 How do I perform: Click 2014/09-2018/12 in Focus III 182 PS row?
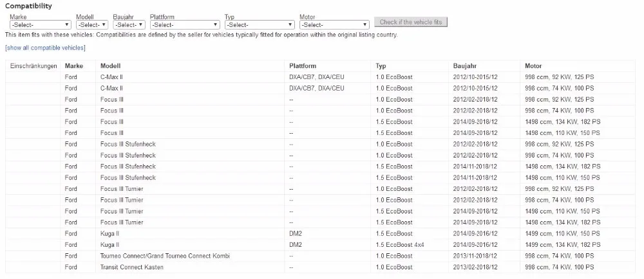click(x=475, y=122)
